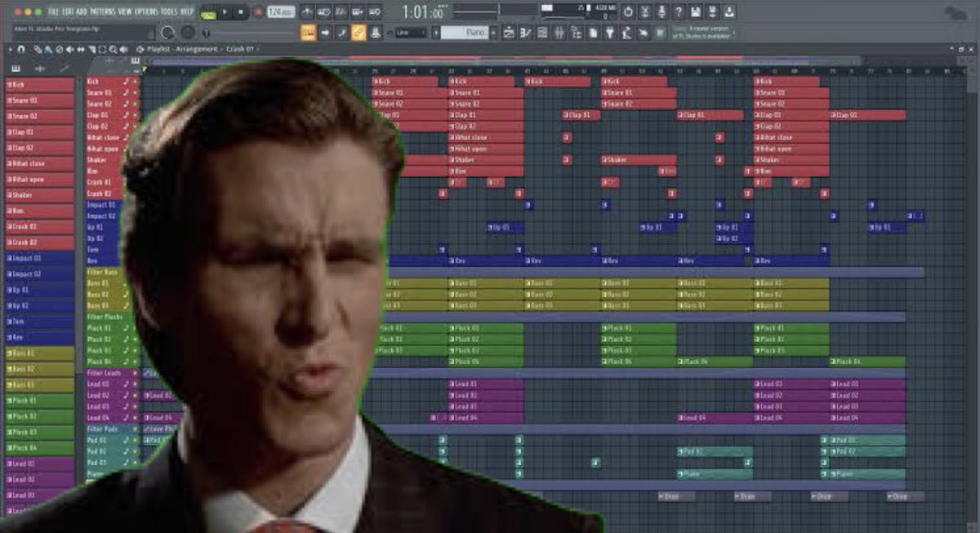980x533 pixels.
Task: Open the VIEW menu
Action: [x=125, y=12]
